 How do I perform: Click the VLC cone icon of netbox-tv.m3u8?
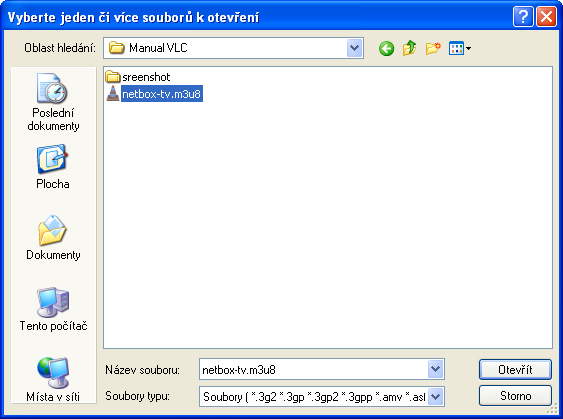(x=113, y=93)
